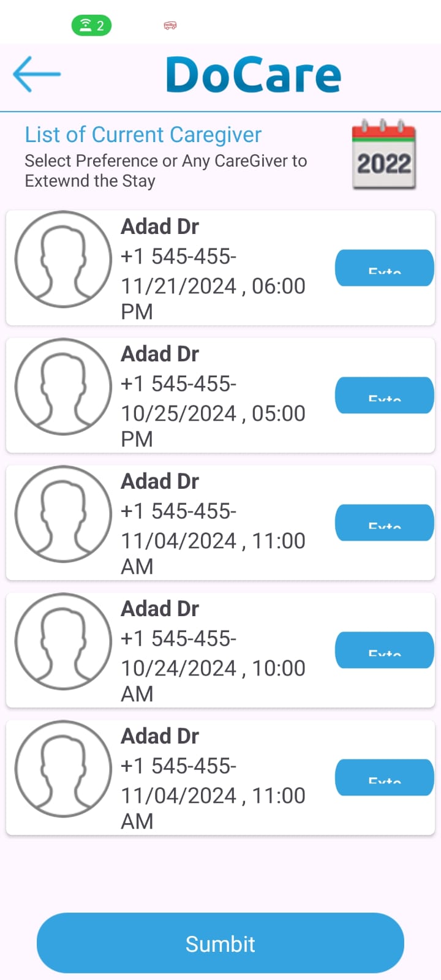Tap avatar of caregiver dated 10/25/2024
This screenshot has height=980, width=441.
point(63,386)
